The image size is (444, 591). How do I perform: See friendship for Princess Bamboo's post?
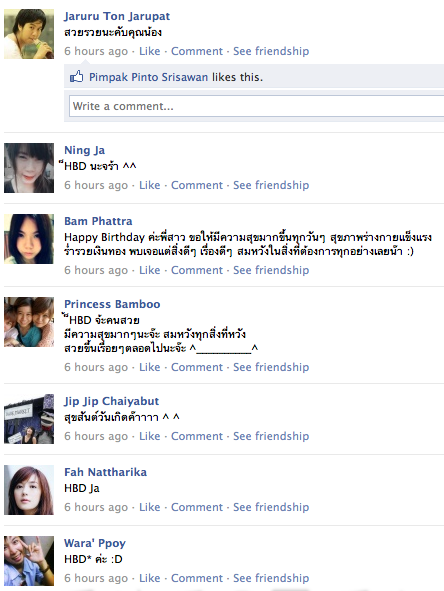[x=271, y=367]
